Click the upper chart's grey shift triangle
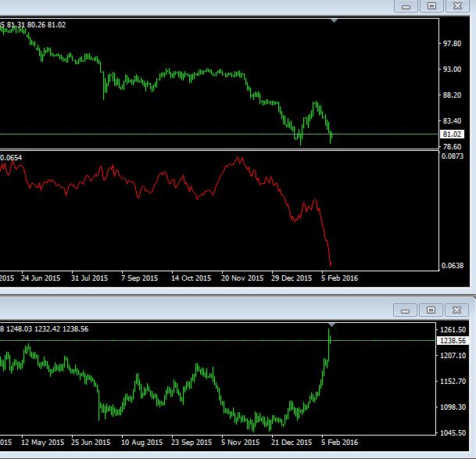 pos(335,21)
